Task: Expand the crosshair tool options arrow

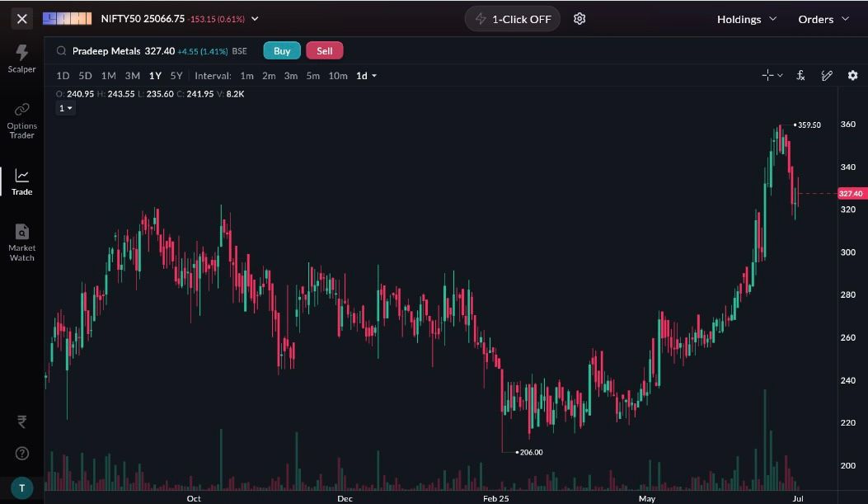Action: 780,75
